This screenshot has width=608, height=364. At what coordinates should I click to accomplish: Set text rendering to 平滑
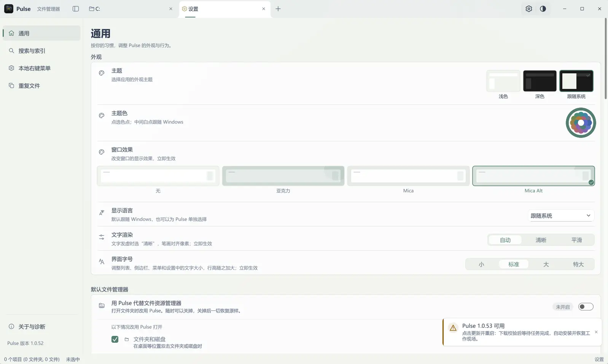click(577, 240)
